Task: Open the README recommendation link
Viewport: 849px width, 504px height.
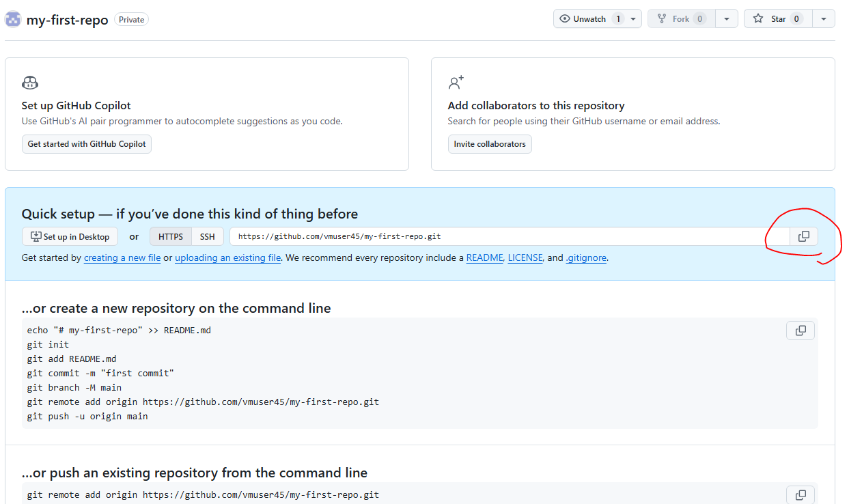Action: tap(484, 258)
